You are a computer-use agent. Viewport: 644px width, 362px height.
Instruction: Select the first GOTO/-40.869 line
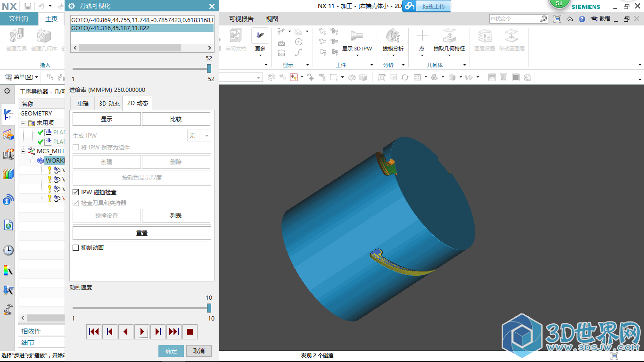[142, 20]
